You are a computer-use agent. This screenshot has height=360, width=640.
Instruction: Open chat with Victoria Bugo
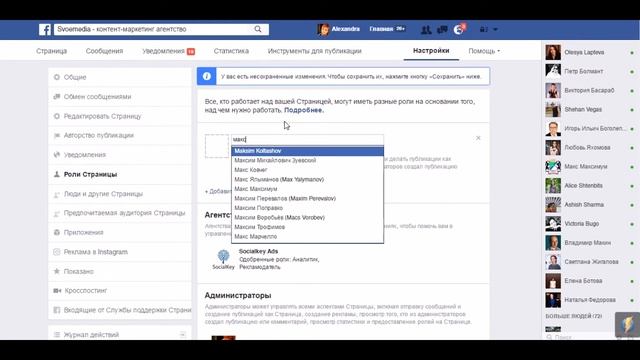590,224
